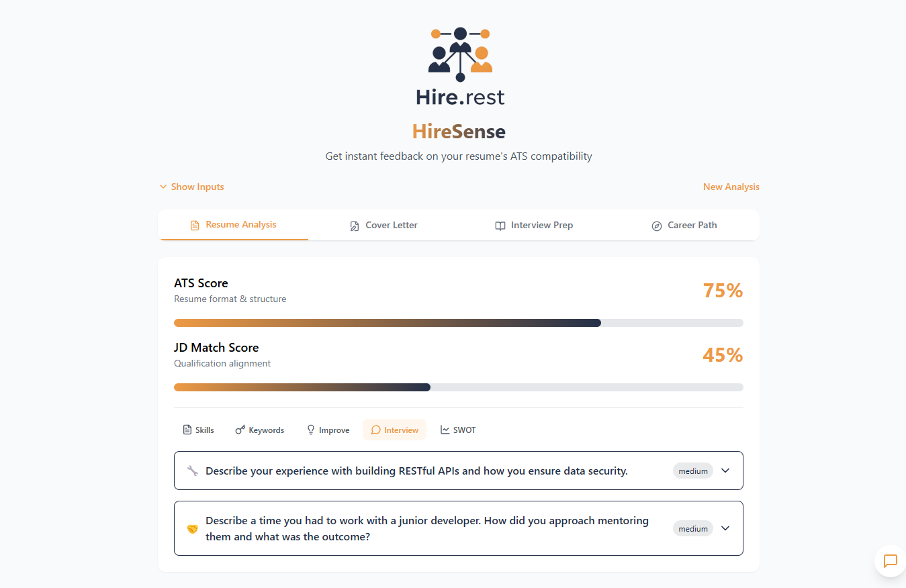Click the pen icon next to Cover Letter
Viewport: 906px width, 588px height.
[354, 226]
